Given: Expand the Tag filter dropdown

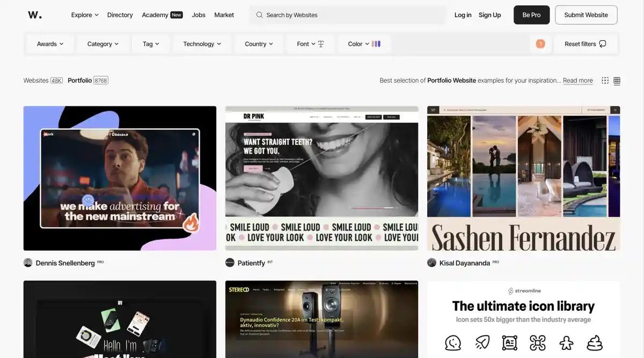Looking at the screenshot, I should tap(151, 44).
